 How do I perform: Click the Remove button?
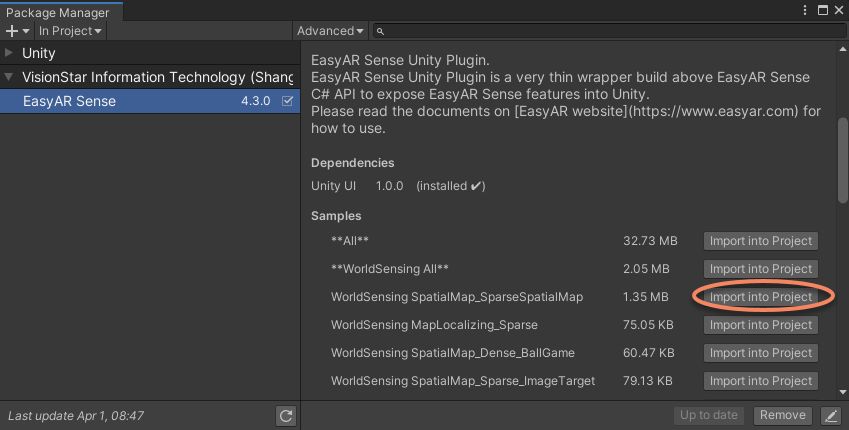point(782,415)
